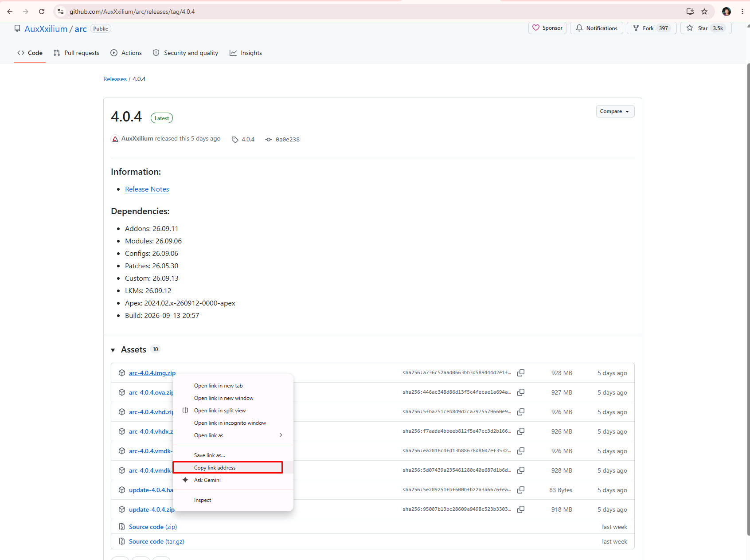
Task: Click the 927 MB size value
Action: click(562, 392)
